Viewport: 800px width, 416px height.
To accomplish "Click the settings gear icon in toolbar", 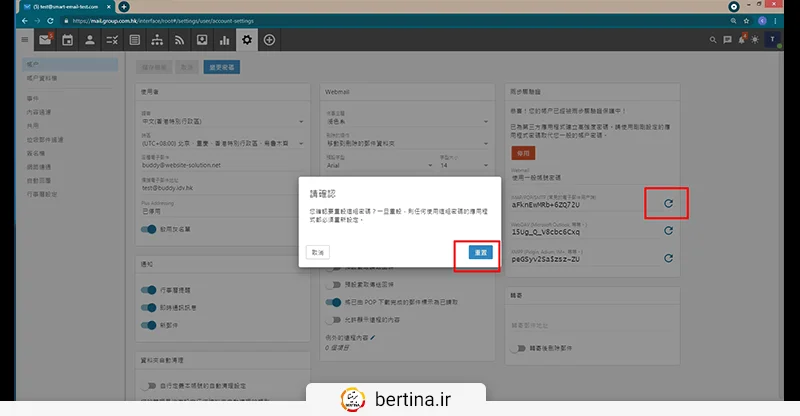I will (x=247, y=40).
